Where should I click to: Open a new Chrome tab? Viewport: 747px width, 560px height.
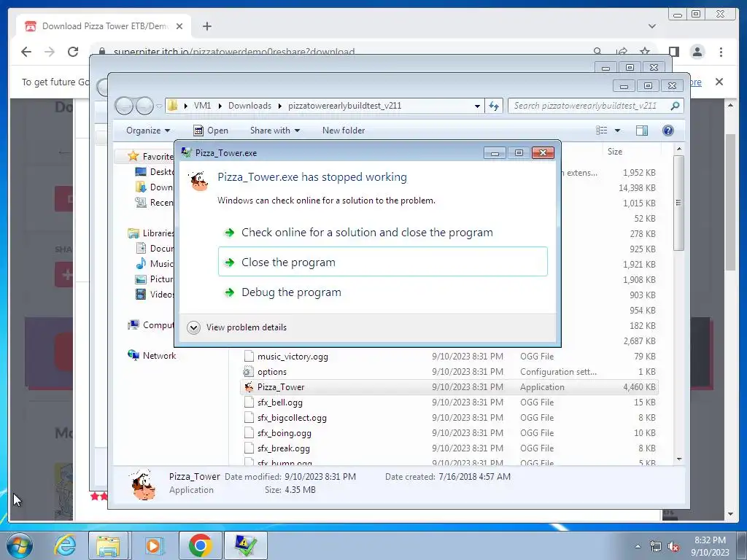206,26
